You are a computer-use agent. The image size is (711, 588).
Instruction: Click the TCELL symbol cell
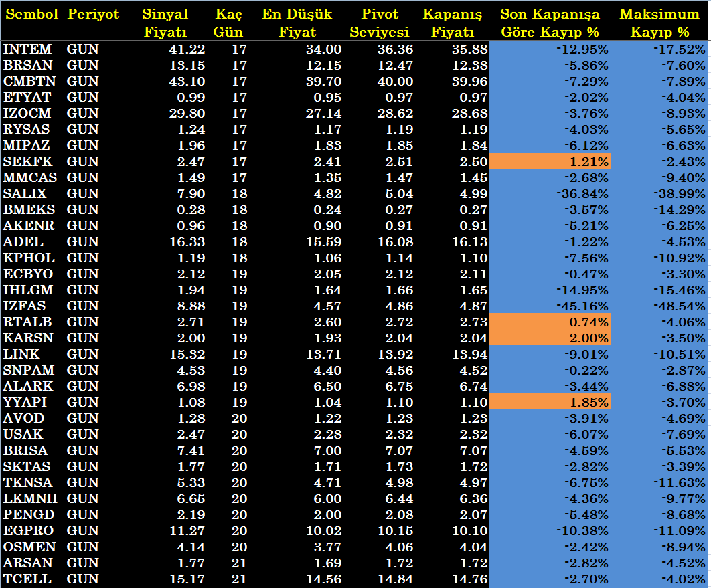click(x=27, y=579)
